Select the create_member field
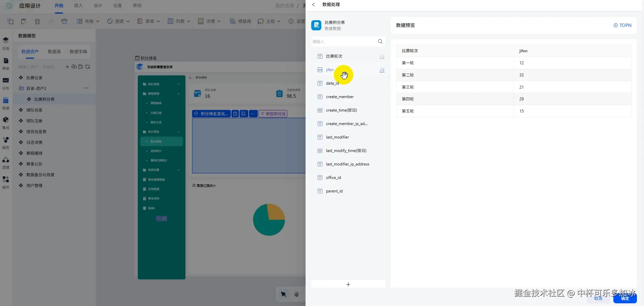Image resolution: width=644 pixels, height=306 pixels. tap(348, 97)
